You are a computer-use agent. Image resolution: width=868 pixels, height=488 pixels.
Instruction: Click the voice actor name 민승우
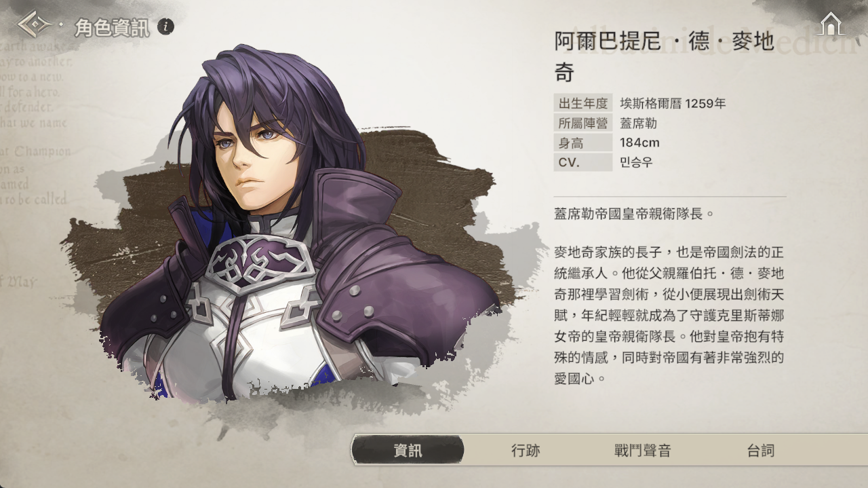click(636, 162)
